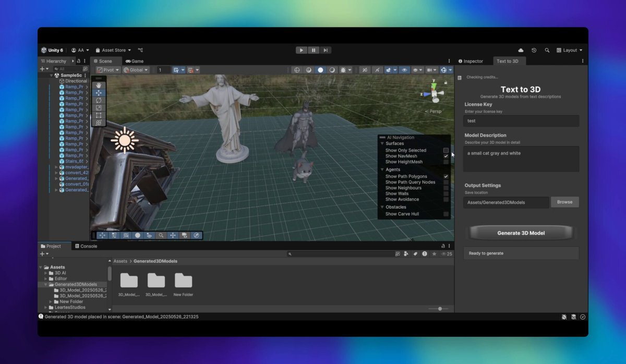Screen dimensions: 626x364
Task: Open the Pivot dropdown
Action: [107, 70]
